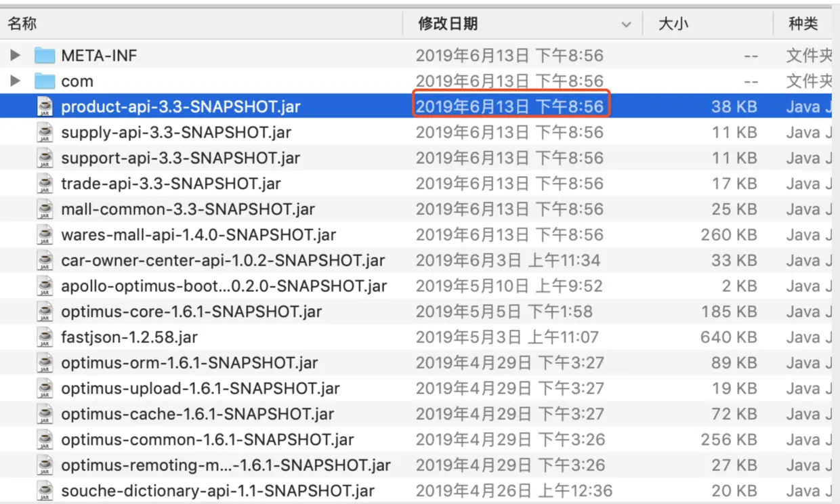Select file mall-common-3.3-SNAPSHOT.jar
840x504 pixels.
tap(188, 209)
